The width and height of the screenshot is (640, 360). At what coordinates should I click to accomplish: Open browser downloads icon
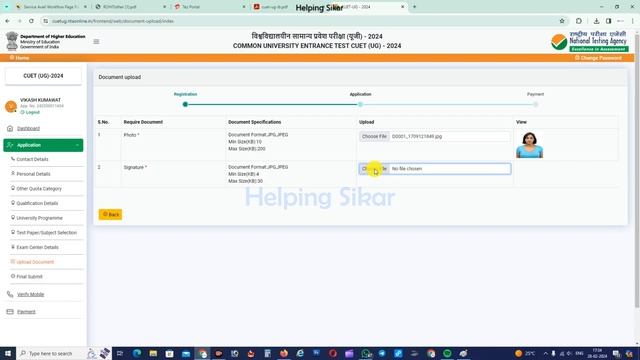point(596,21)
